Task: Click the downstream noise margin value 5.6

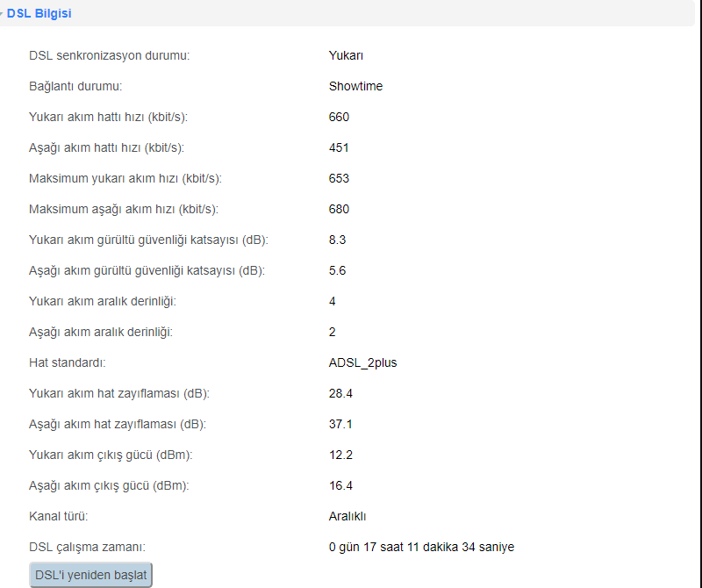Action: click(337, 270)
